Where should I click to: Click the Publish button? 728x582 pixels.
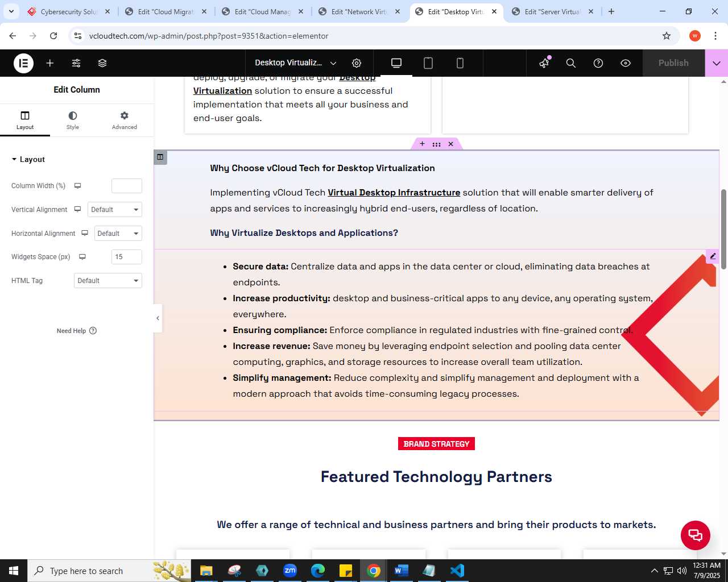tap(673, 63)
